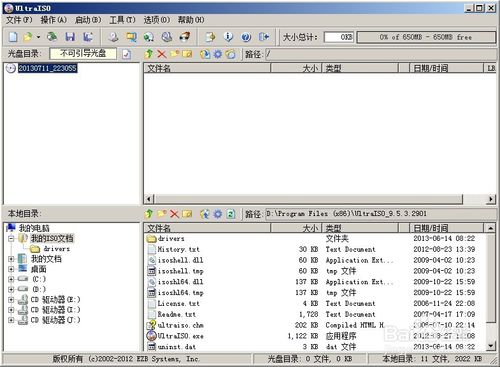
Task: Click the Open file folder icon
Action: coord(28,37)
